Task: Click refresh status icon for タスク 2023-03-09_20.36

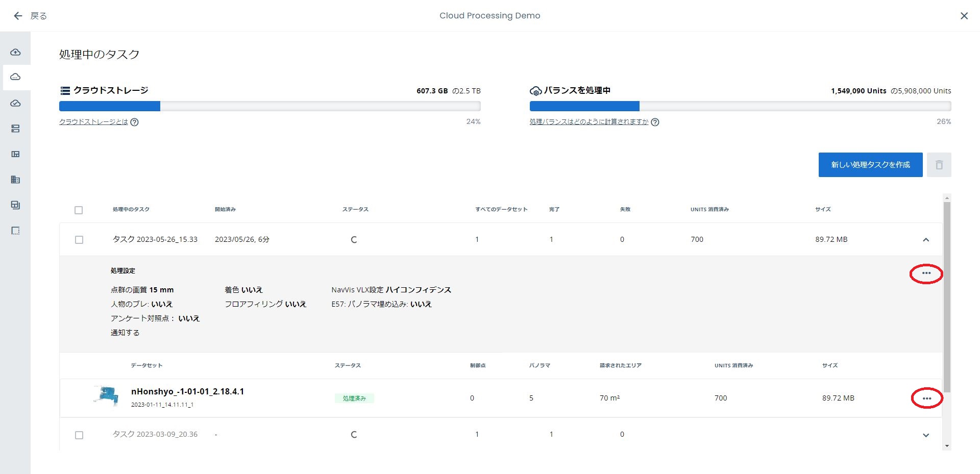Action: (354, 434)
